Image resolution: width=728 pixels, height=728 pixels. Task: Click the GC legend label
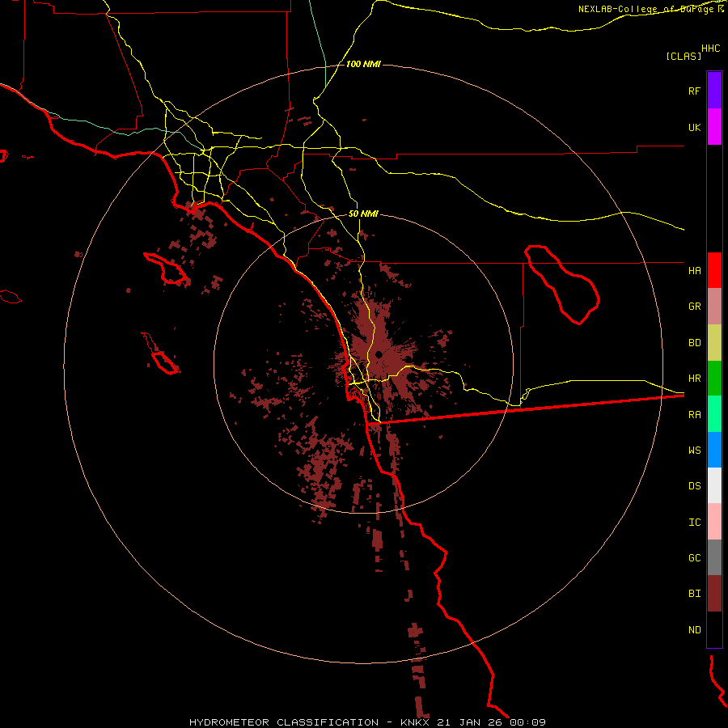point(694,557)
